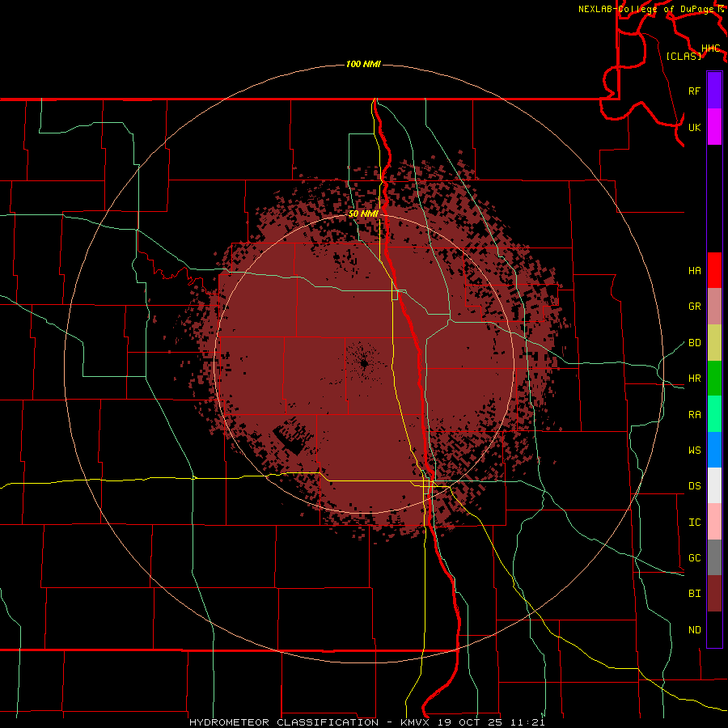Click the radar site center point
The height and width of the screenshot is (728, 728).
(365, 363)
